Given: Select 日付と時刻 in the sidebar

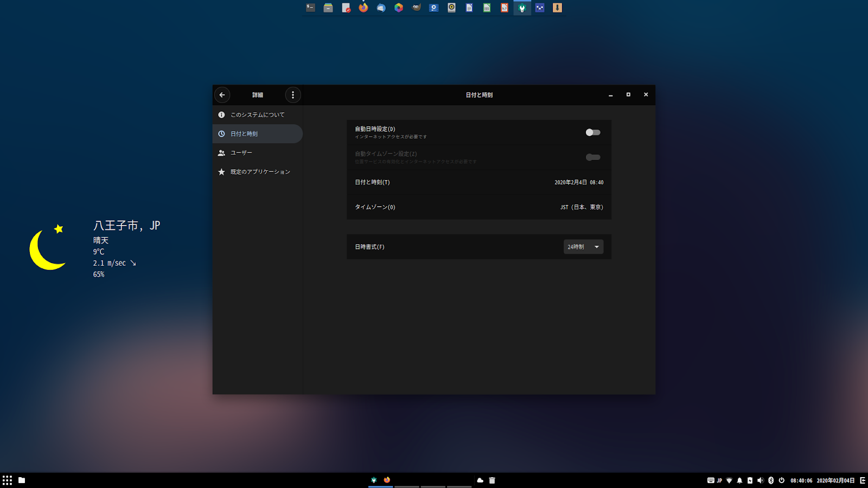Looking at the screenshot, I should (258, 134).
